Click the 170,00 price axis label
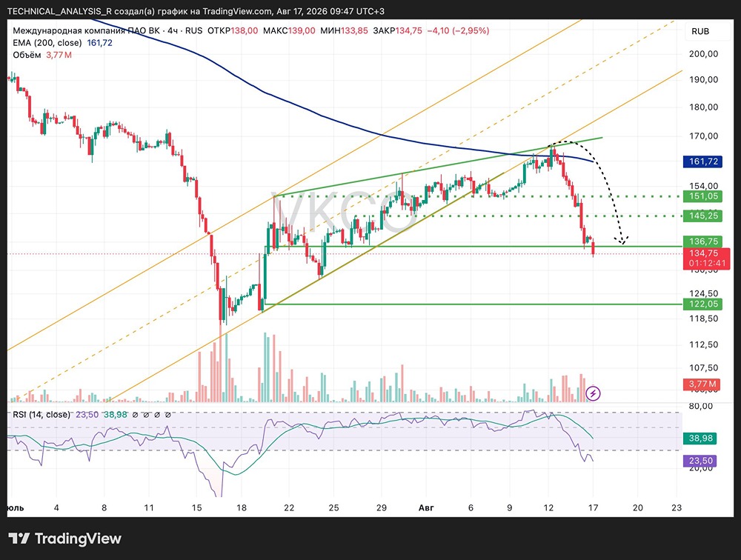 coord(703,136)
